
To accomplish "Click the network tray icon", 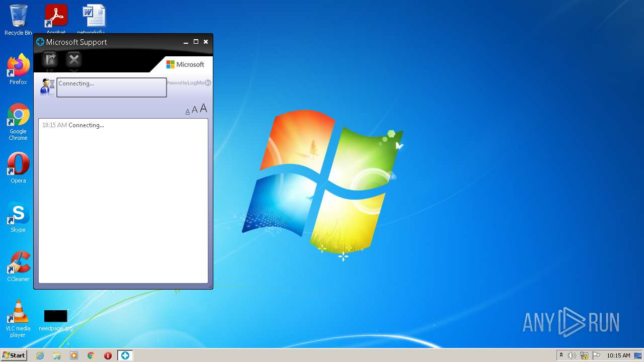I will click(x=584, y=355).
